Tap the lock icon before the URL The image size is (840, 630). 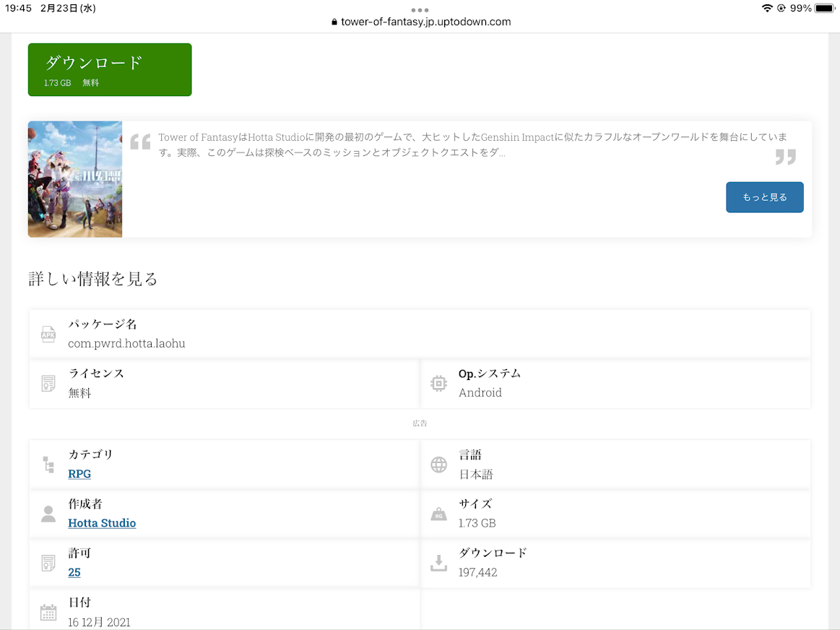tap(334, 22)
